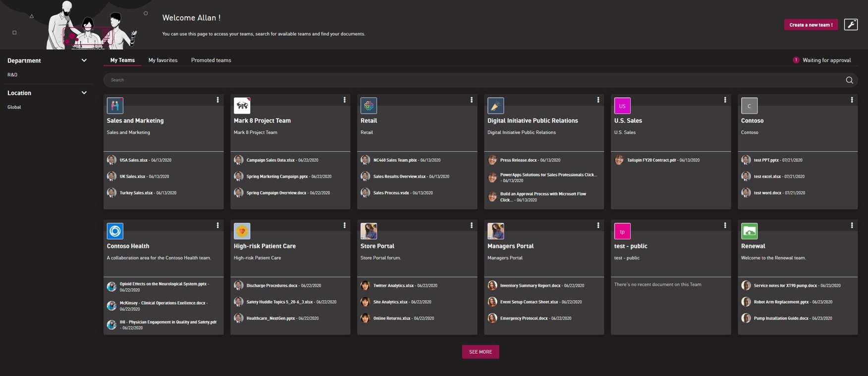Click the SEE MORE button
Screen dimensions: 868x376
click(481, 352)
